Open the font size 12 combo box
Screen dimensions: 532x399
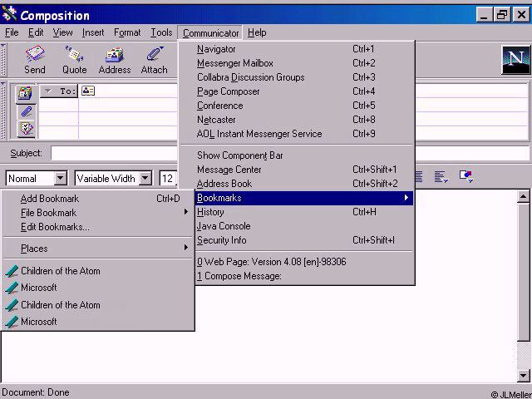pos(168,178)
